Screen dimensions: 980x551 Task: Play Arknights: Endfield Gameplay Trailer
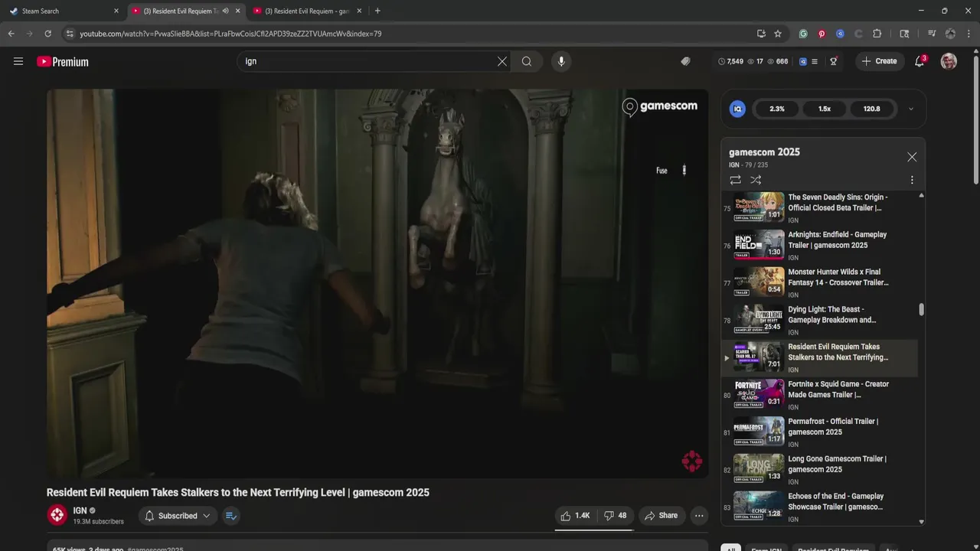tap(819, 244)
